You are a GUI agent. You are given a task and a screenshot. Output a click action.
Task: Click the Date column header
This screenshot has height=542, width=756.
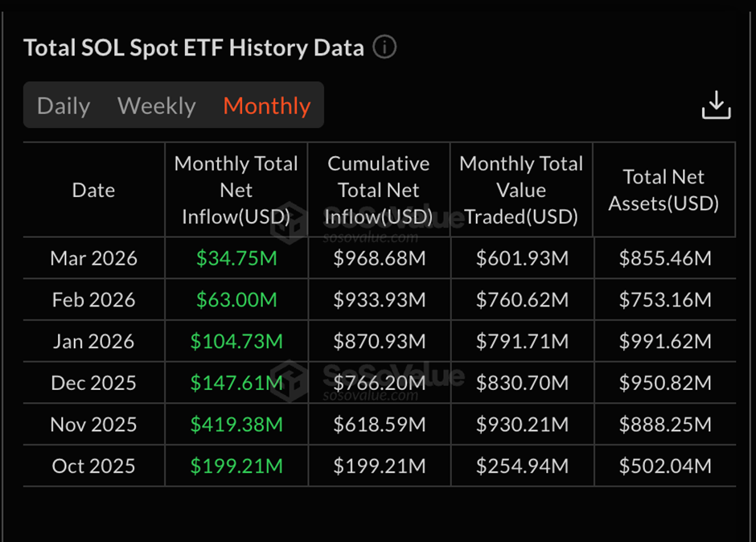pos(93,190)
